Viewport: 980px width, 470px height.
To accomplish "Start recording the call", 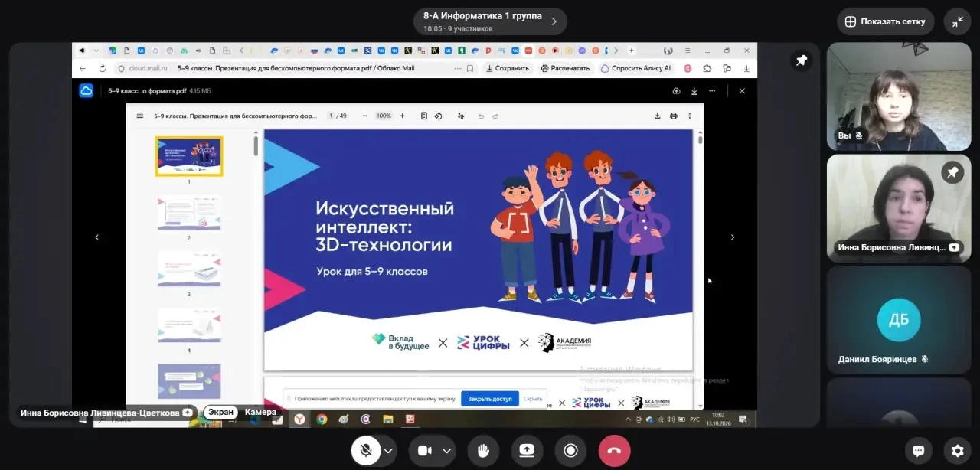I will pos(570,451).
